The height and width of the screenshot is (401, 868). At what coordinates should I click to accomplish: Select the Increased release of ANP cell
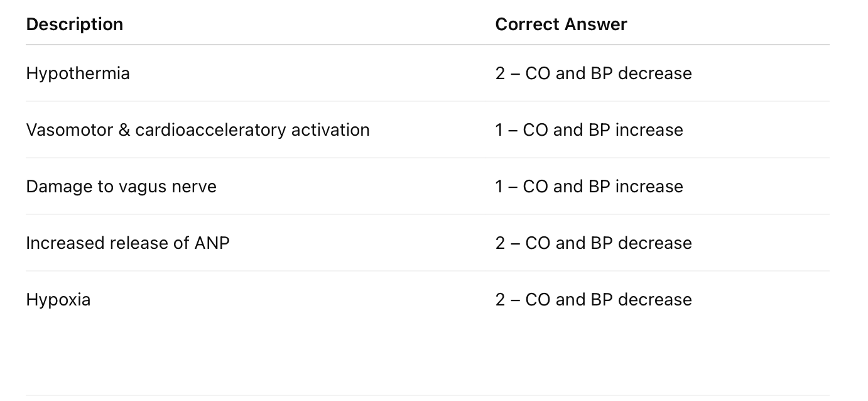pos(127,243)
